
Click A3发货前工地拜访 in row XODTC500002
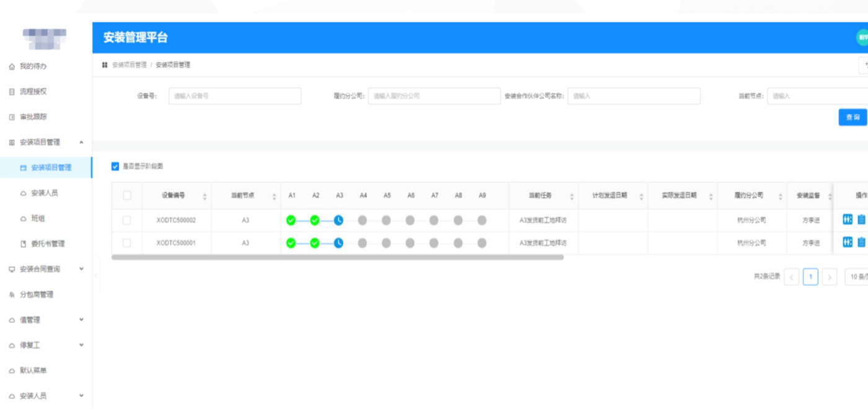click(x=543, y=220)
